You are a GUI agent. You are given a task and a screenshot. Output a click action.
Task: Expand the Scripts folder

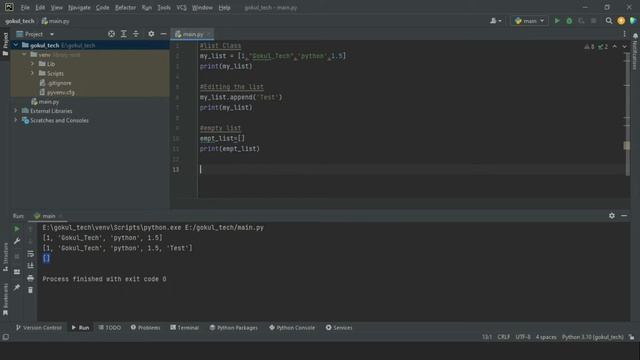pyautogui.click(x=33, y=73)
